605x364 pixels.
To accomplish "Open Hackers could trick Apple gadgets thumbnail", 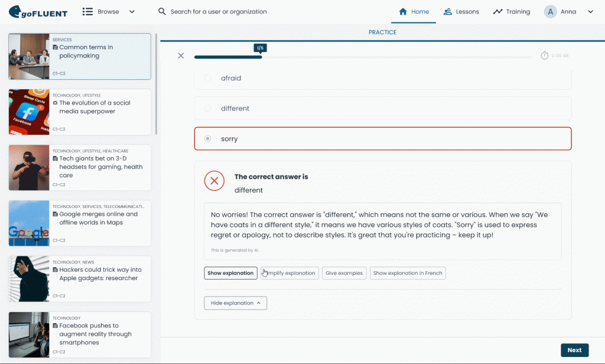I will (29, 278).
